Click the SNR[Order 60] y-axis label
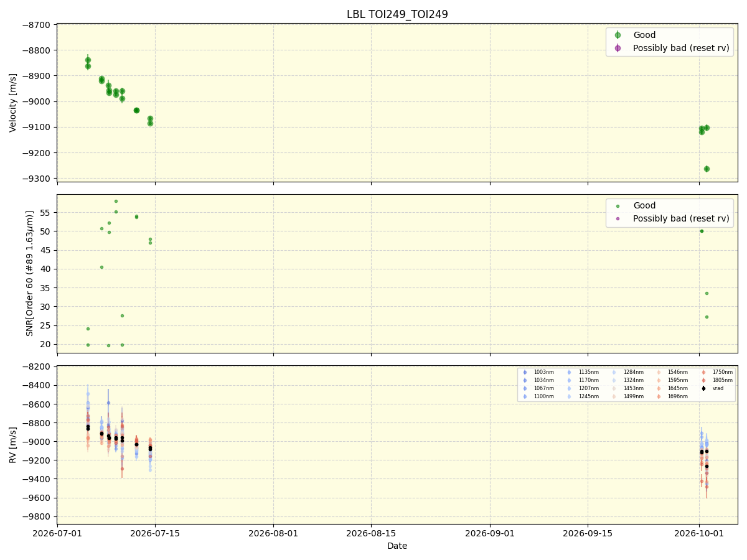Viewport: 747px width, 560px height. tap(29, 273)
